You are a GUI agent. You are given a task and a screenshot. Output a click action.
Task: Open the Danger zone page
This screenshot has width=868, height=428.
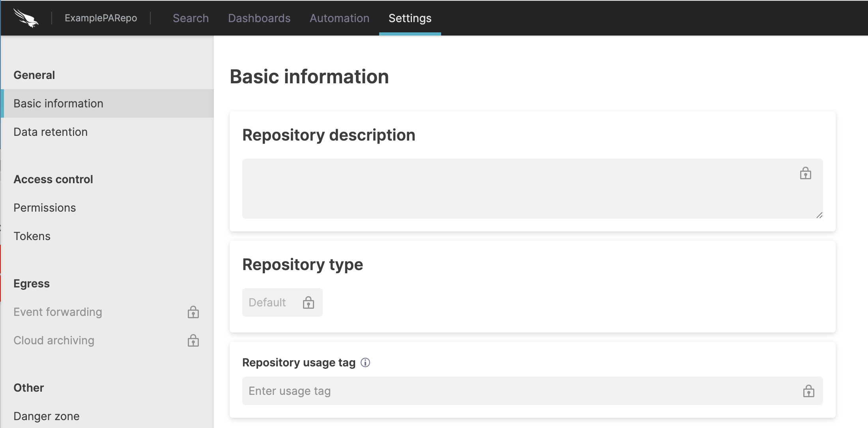107,416
